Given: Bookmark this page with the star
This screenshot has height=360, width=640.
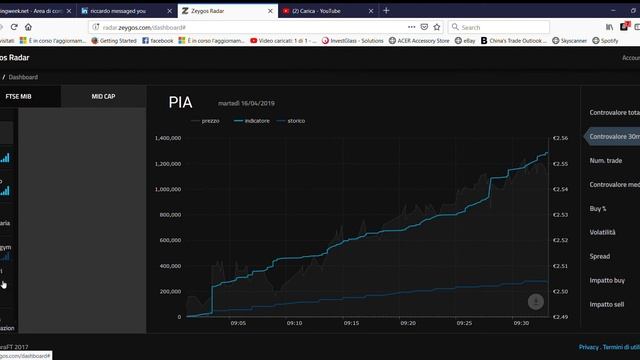Looking at the screenshot, I should tap(437, 27).
